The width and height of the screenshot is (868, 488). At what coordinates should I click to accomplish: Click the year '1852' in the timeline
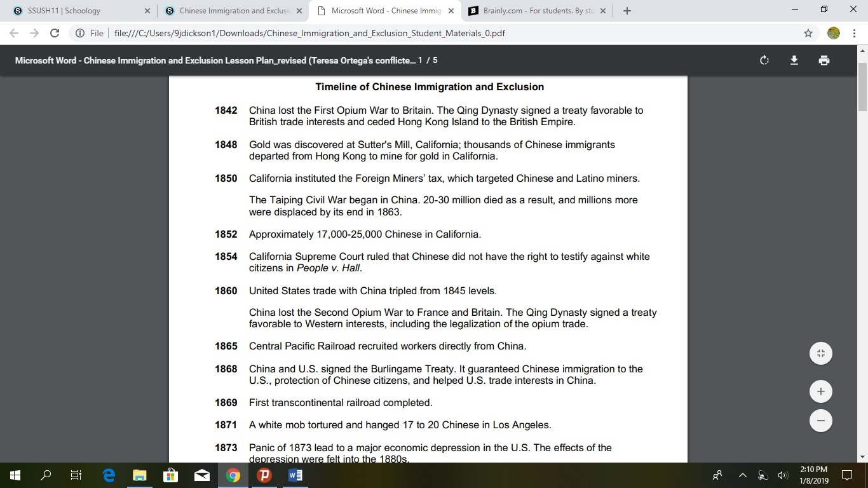(226, 234)
